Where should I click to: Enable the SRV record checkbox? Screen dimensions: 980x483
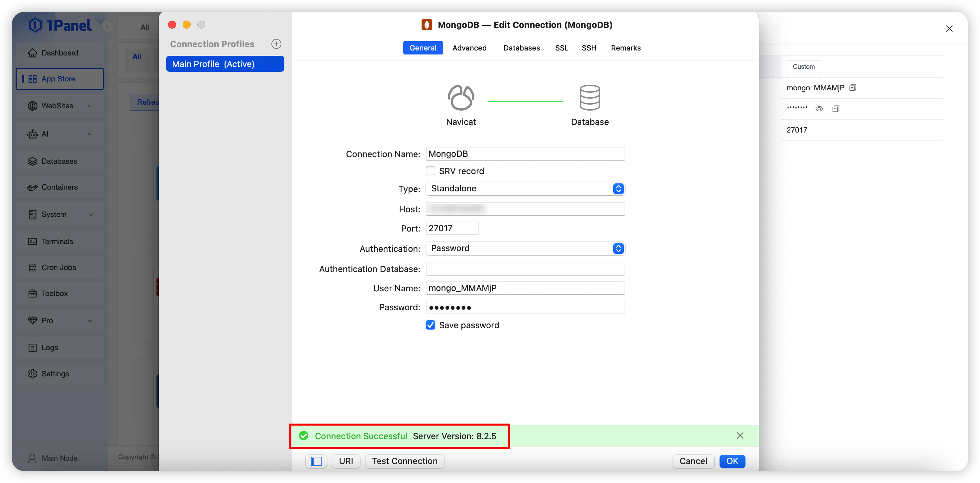click(x=430, y=171)
